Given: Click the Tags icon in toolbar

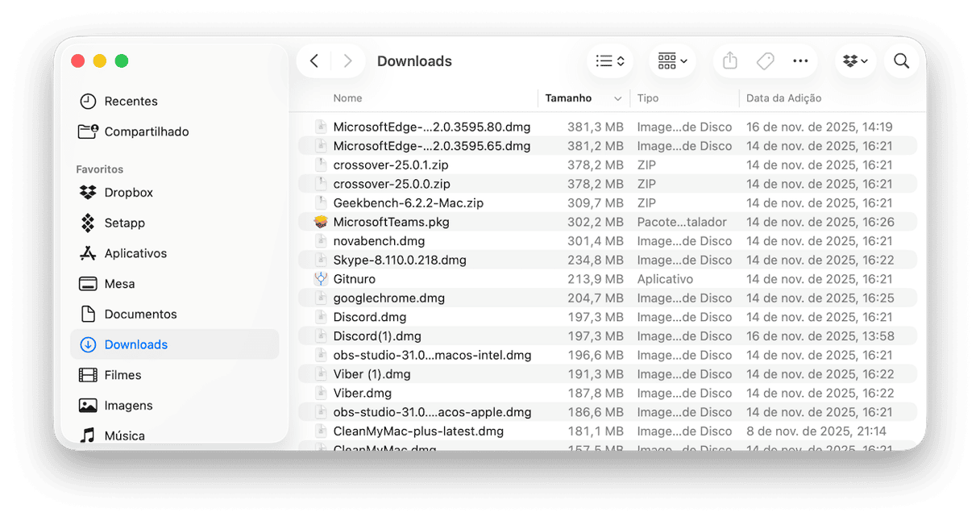Looking at the screenshot, I should tap(765, 61).
